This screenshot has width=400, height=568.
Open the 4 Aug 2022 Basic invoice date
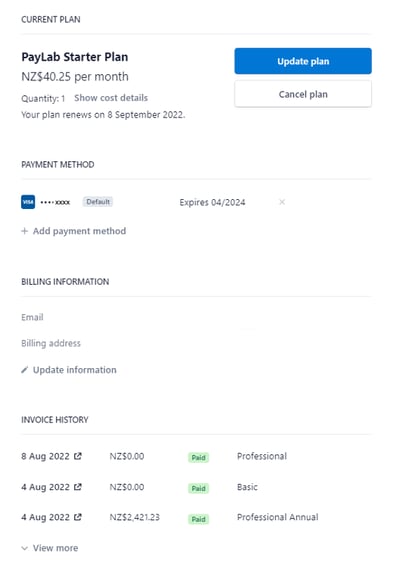click(45, 487)
